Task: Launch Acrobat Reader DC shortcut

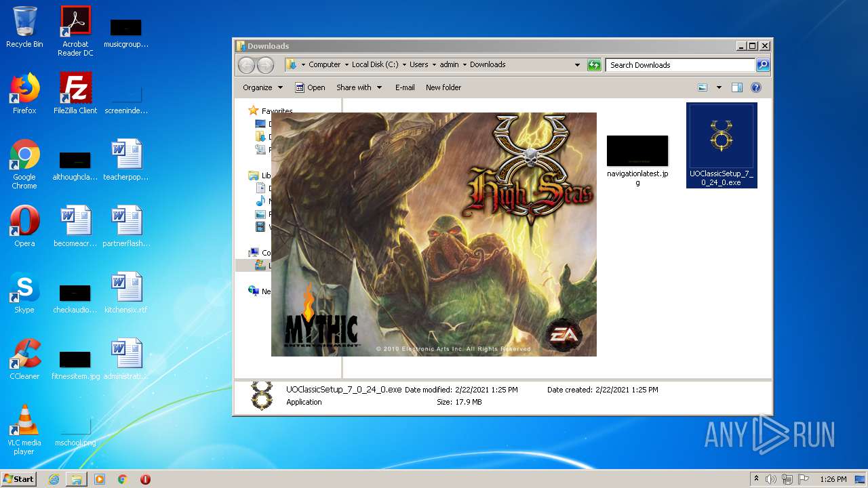Action: pos(75,30)
